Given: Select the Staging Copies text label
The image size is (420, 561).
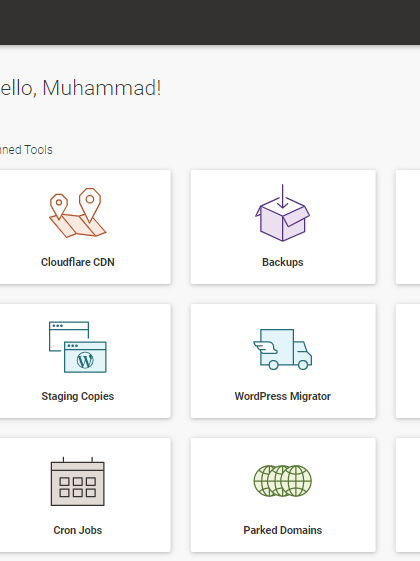Looking at the screenshot, I should click(78, 396).
